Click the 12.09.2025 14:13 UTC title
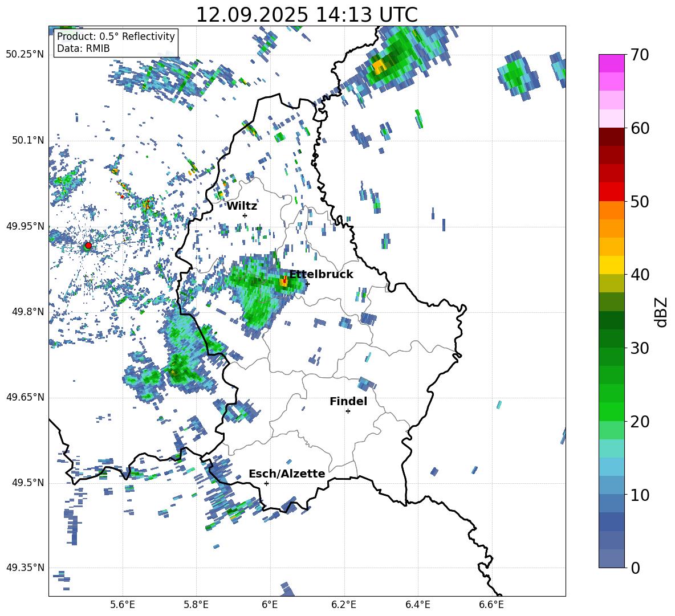Viewport: 675px width, 616px height. [307, 15]
